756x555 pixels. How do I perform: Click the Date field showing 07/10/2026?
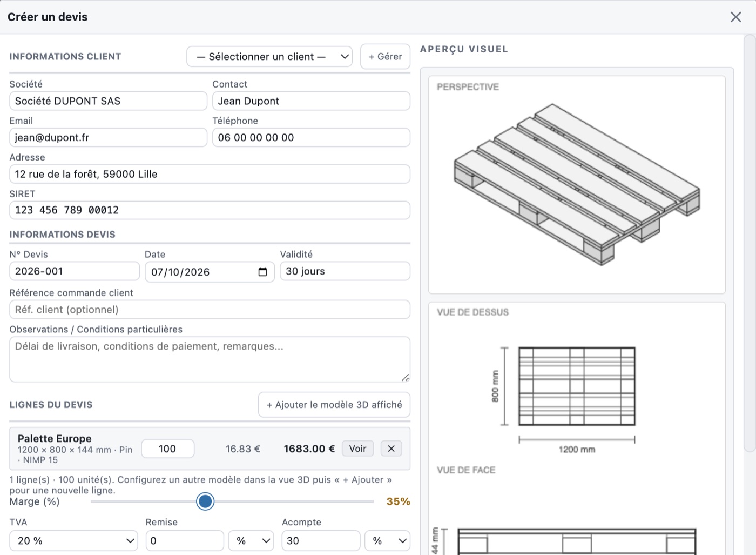pyautogui.click(x=210, y=272)
